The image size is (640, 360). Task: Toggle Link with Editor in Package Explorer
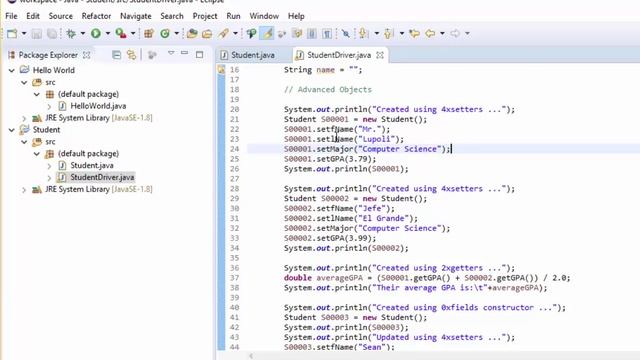(x=131, y=55)
